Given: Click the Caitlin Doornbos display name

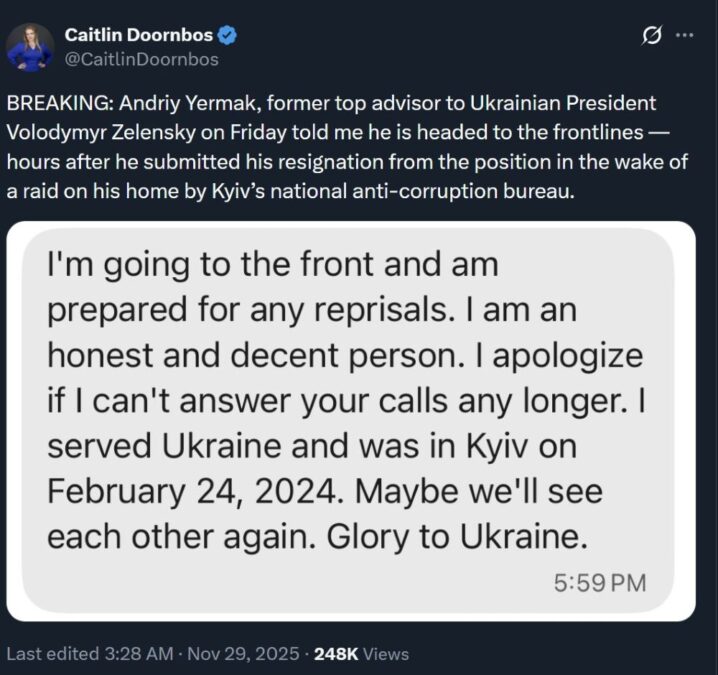Looking at the screenshot, I should [138, 35].
